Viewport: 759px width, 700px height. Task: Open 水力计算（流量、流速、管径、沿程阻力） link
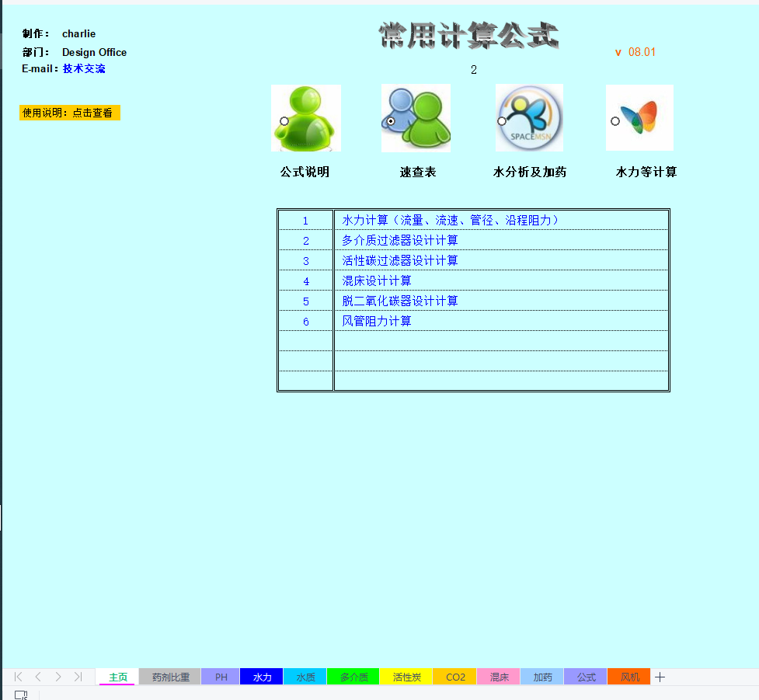[x=450, y=221]
